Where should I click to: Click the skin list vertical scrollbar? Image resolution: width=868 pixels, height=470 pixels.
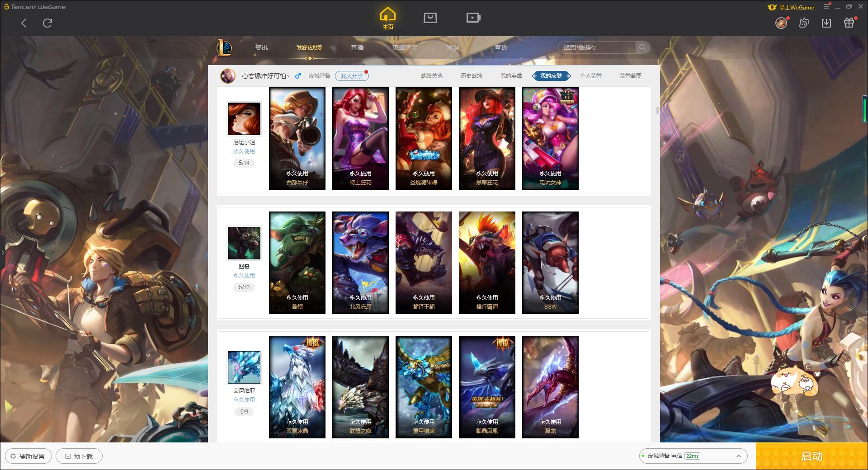coord(657,110)
